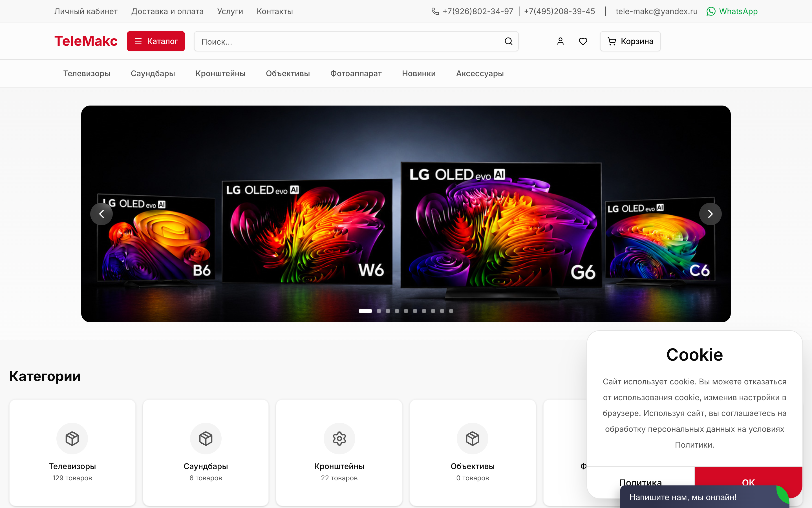Open the Саундбары category card title
The width and height of the screenshot is (812, 508).
(x=206, y=466)
